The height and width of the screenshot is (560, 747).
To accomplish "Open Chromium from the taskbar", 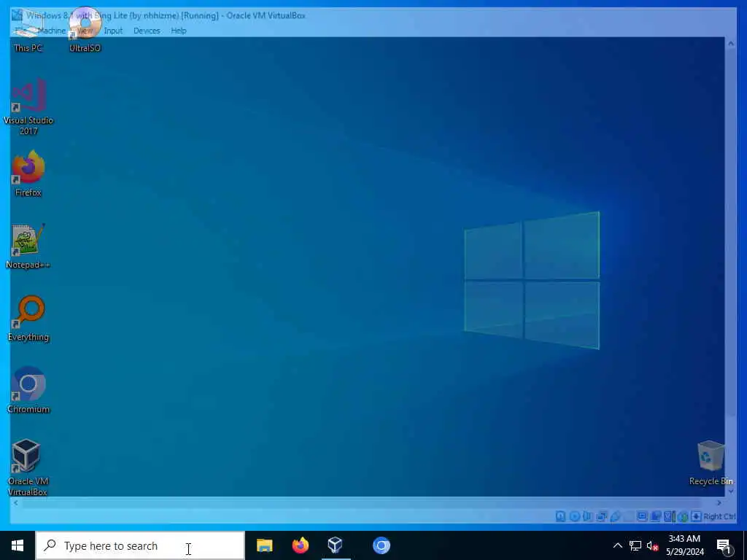I will coord(381,545).
